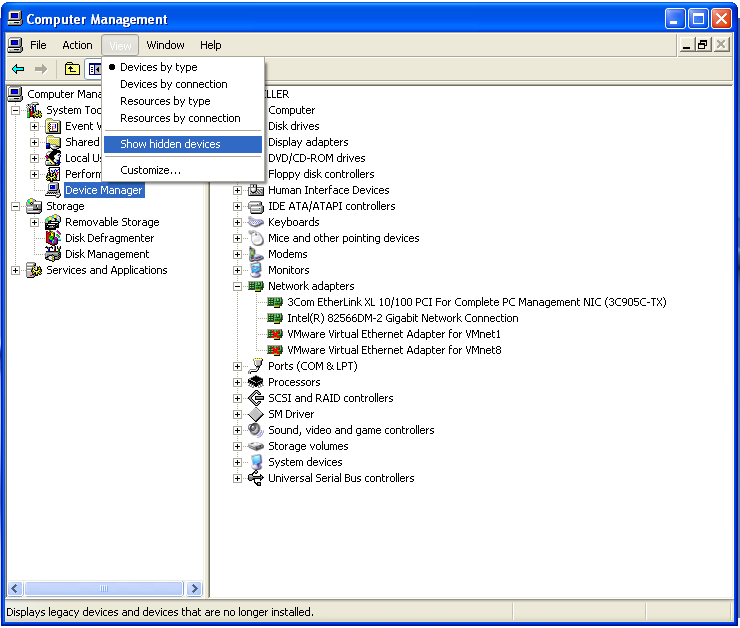The width and height of the screenshot is (740, 628).
Task: Open the Action menu
Action: 77,45
